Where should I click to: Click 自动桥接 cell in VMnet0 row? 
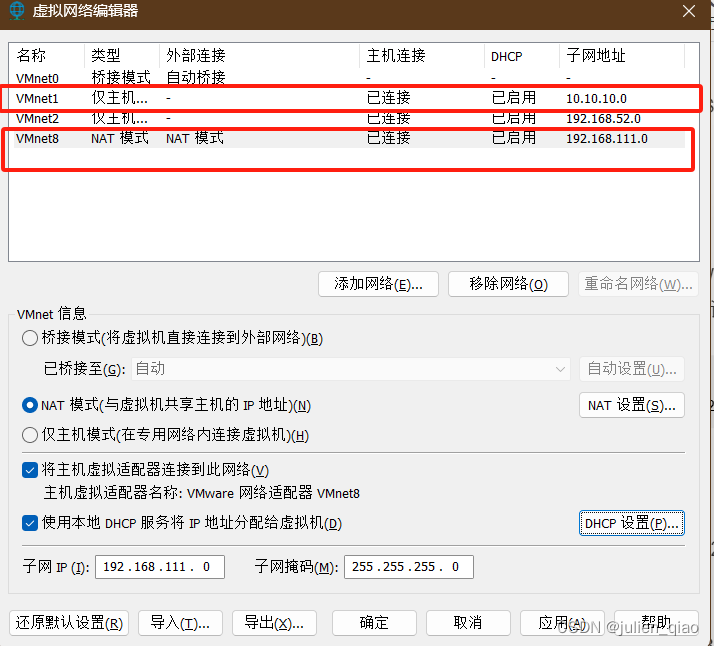click(196, 78)
